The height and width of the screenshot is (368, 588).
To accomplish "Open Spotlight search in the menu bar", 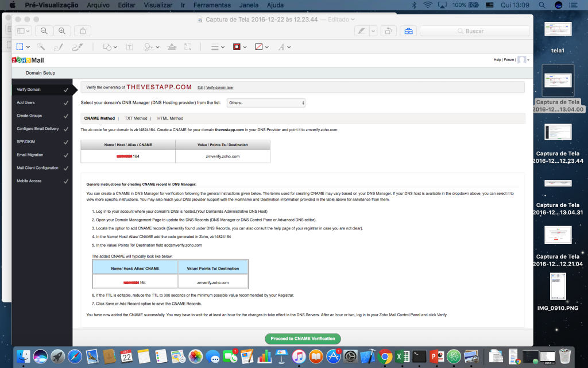I will [542, 5].
